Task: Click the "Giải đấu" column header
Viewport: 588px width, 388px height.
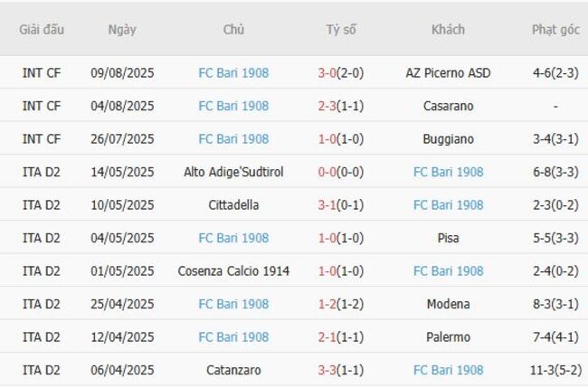Action: 42,30
